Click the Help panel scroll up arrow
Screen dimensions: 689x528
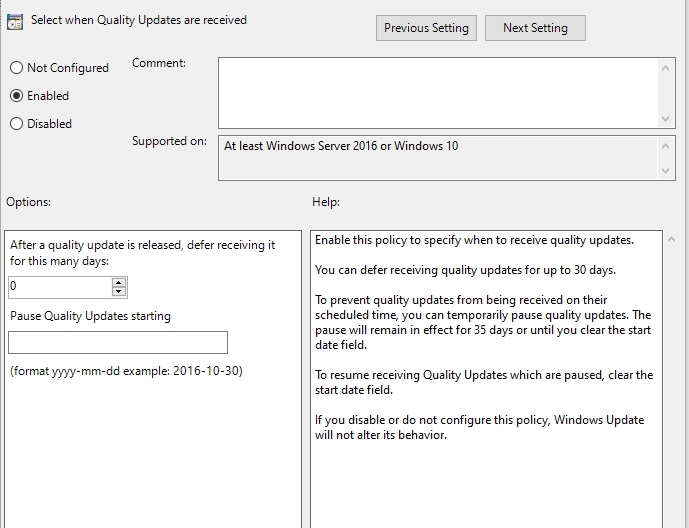coord(672,241)
